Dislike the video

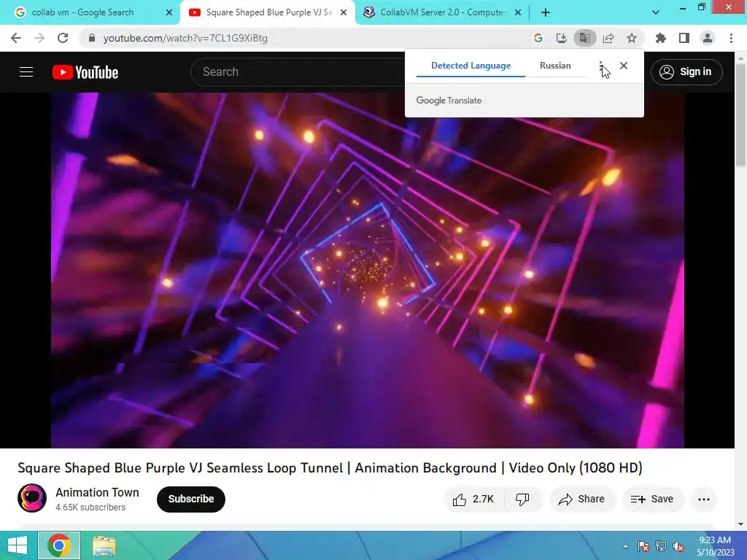coord(522,499)
